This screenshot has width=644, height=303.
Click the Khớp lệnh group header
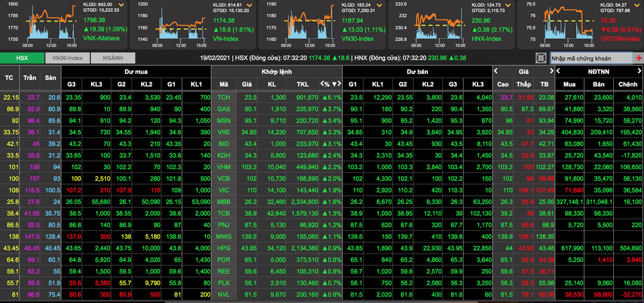point(277,72)
